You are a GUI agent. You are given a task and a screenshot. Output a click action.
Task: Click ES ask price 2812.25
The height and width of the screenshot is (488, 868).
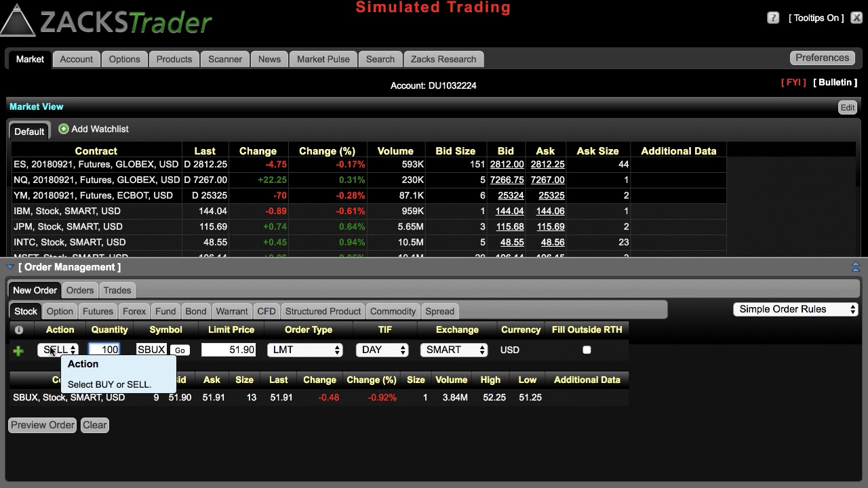point(547,164)
